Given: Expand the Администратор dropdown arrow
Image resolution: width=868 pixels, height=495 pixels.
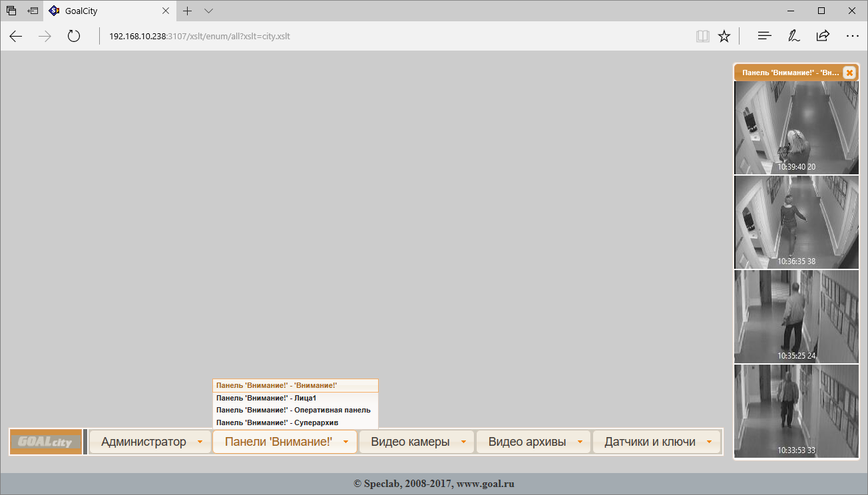Looking at the screenshot, I should point(200,442).
